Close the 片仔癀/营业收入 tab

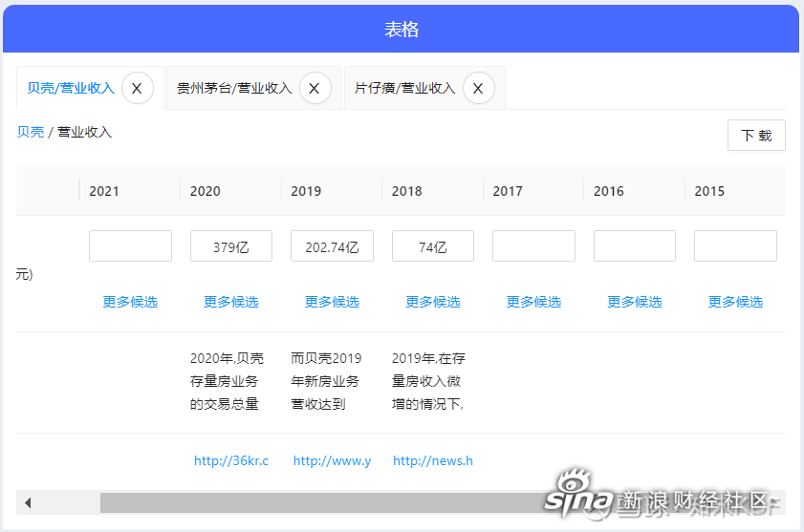pos(478,88)
